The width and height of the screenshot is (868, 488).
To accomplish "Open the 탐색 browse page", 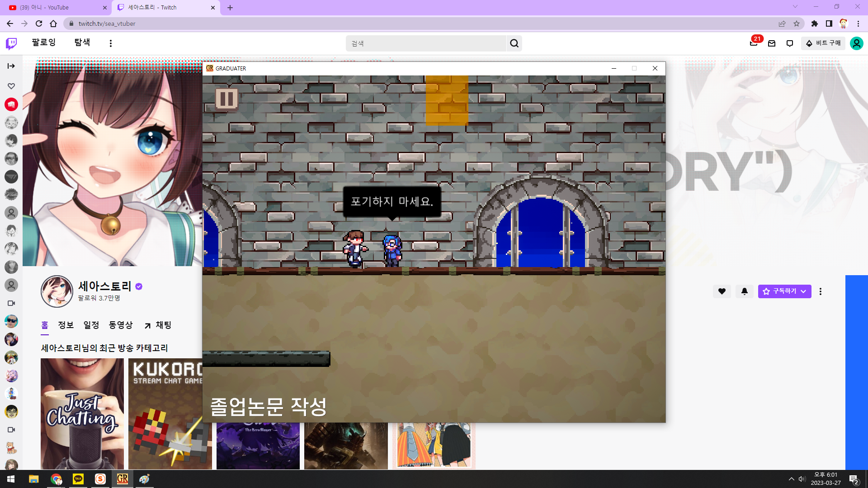I will pos(82,42).
